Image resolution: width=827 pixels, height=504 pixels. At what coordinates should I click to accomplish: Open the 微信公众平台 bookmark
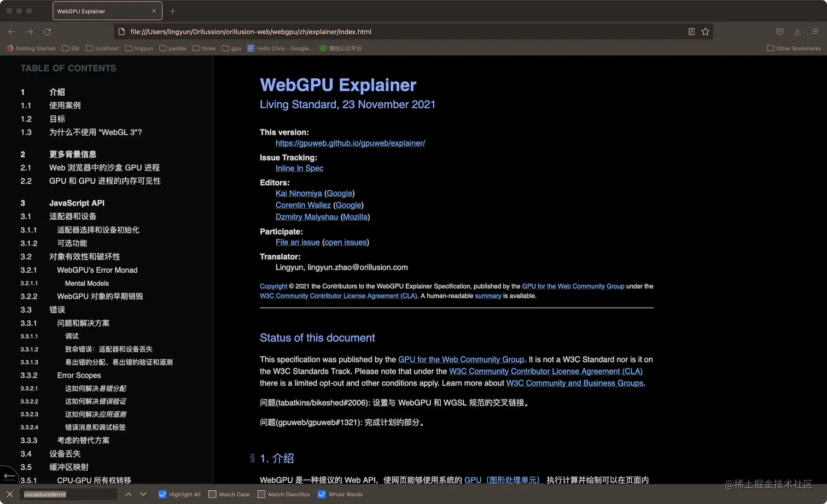coord(341,48)
